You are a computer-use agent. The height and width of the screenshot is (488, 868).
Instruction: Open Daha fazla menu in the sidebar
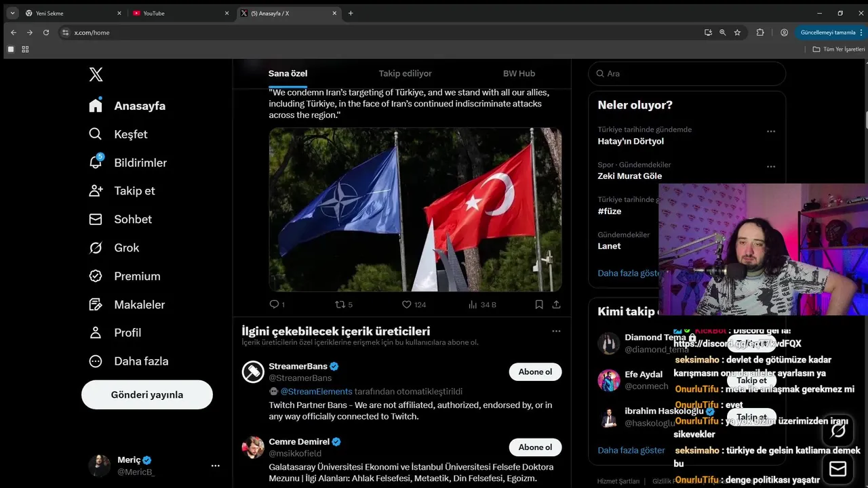[x=129, y=361]
